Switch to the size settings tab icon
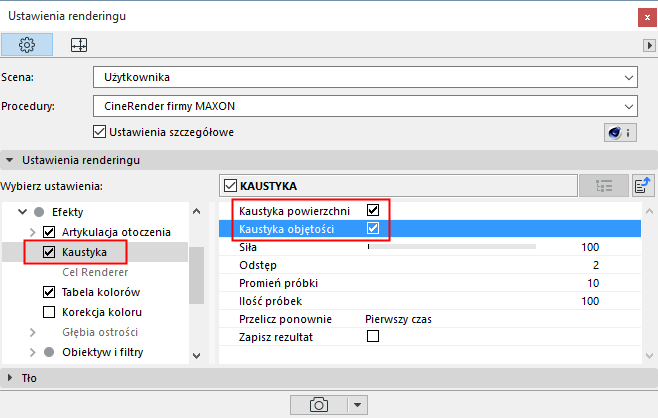Image resolution: width=658 pixels, height=418 pixels. pos(79,44)
